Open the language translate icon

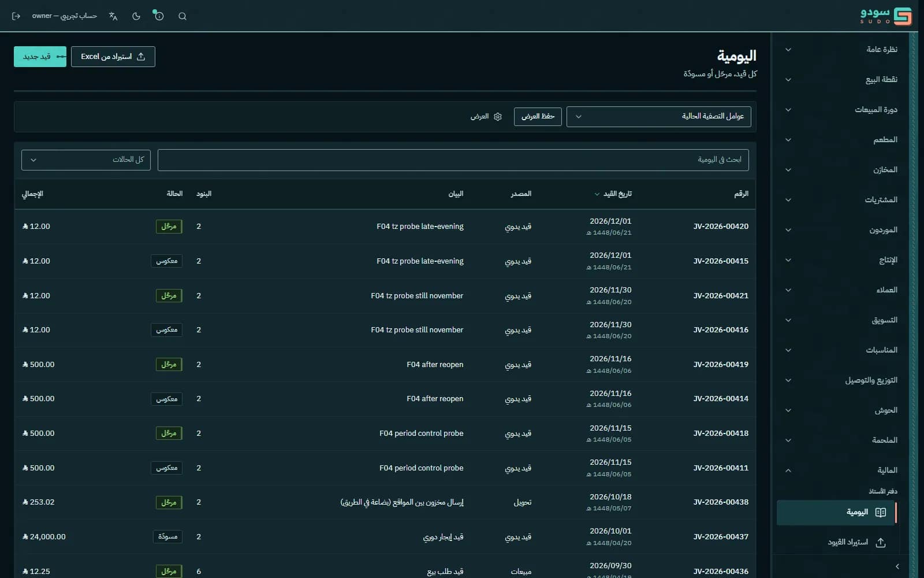pos(113,16)
